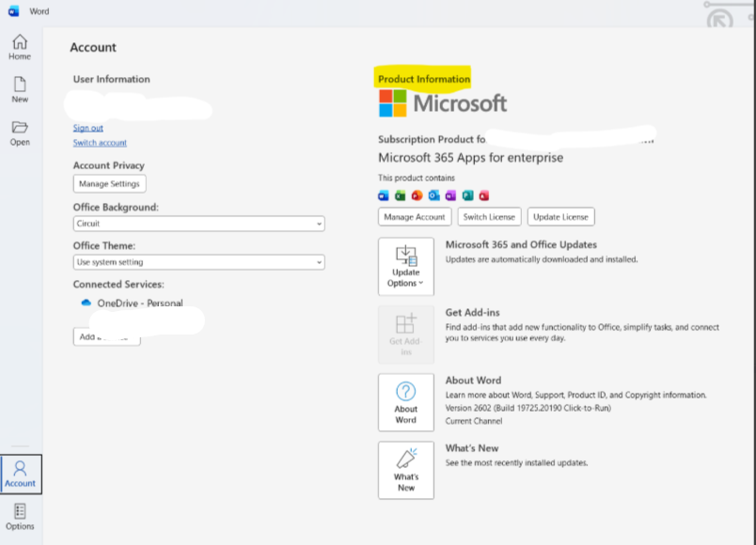Screen dimensions: 756x545
Task: Click the Account page title
Action: pyautogui.click(x=93, y=47)
